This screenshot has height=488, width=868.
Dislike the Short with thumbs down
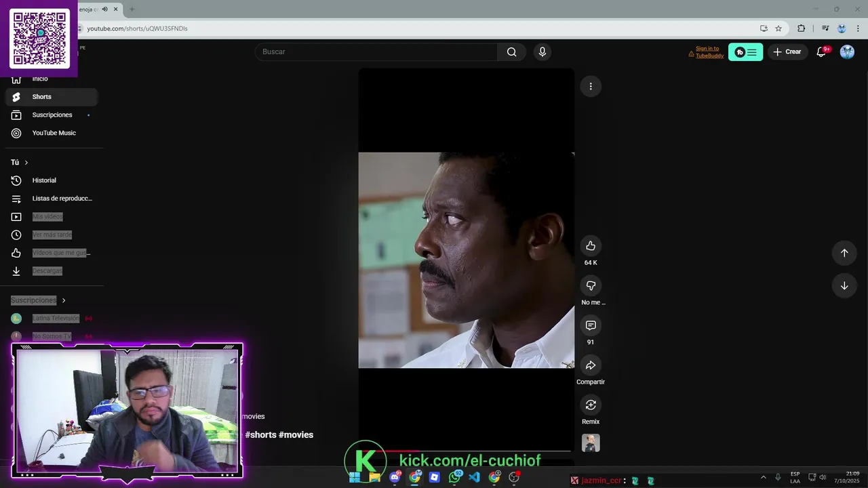coord(591,285)
